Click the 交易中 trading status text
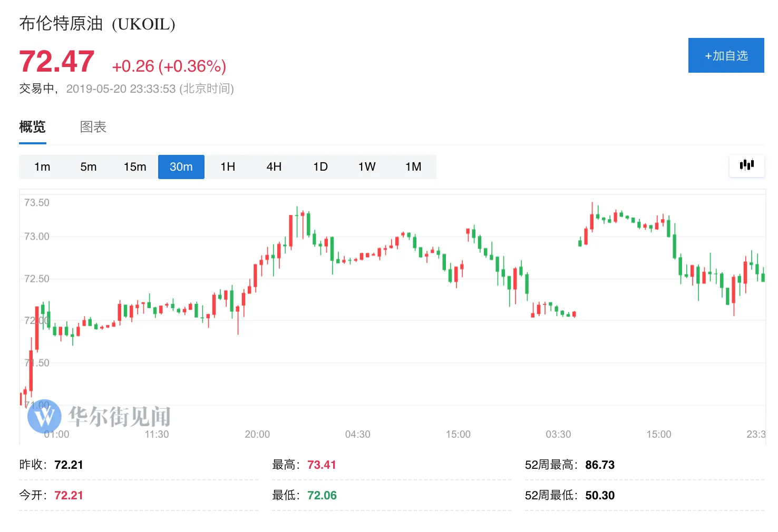Screen dimensions: 778x532 [x=36, y=88]
